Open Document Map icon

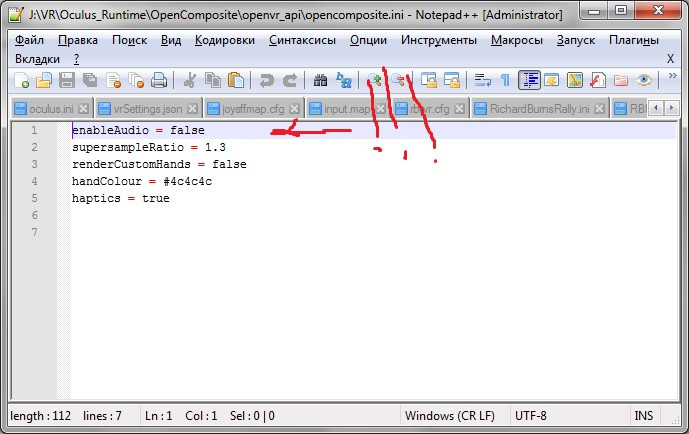click(575, 80)
